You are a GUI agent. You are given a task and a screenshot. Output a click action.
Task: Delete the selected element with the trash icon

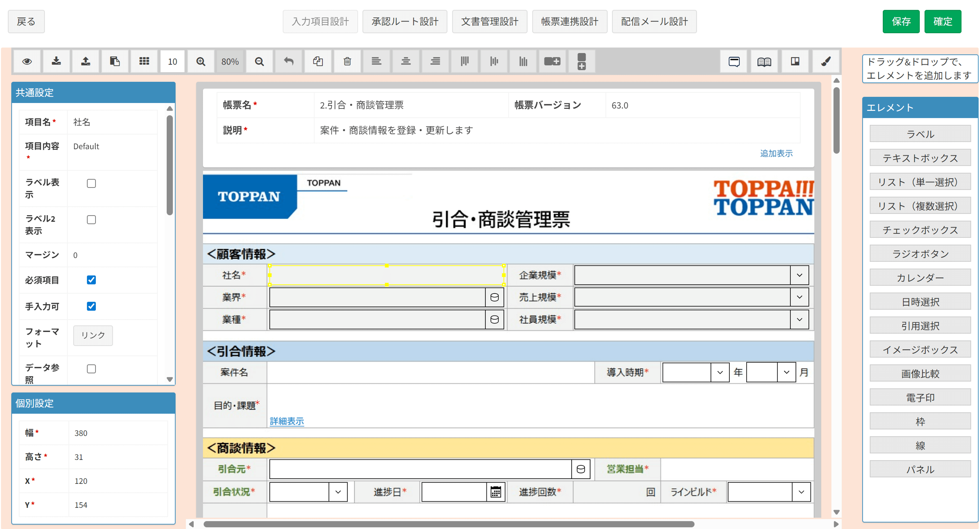tap(347, 61)
